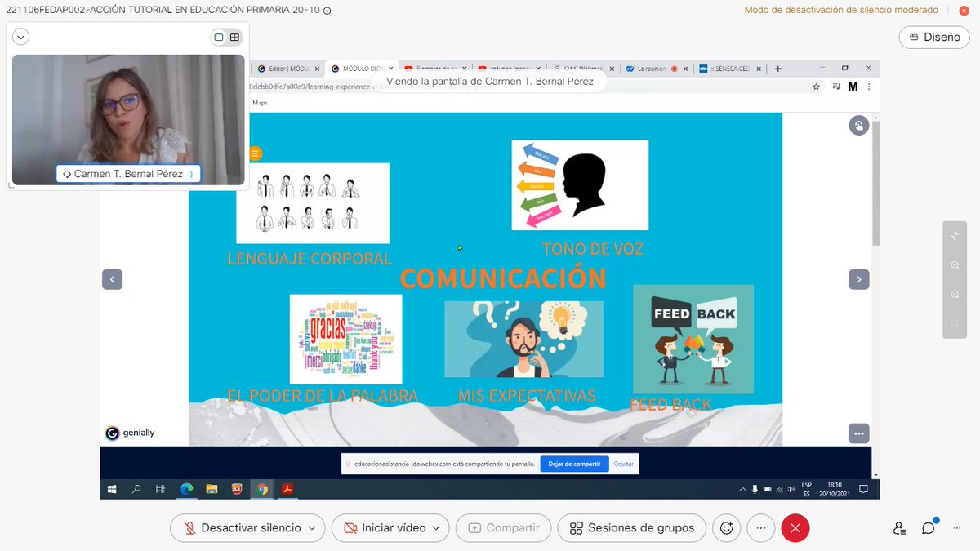Select Carmen's video thumbnail

[128, 119]
